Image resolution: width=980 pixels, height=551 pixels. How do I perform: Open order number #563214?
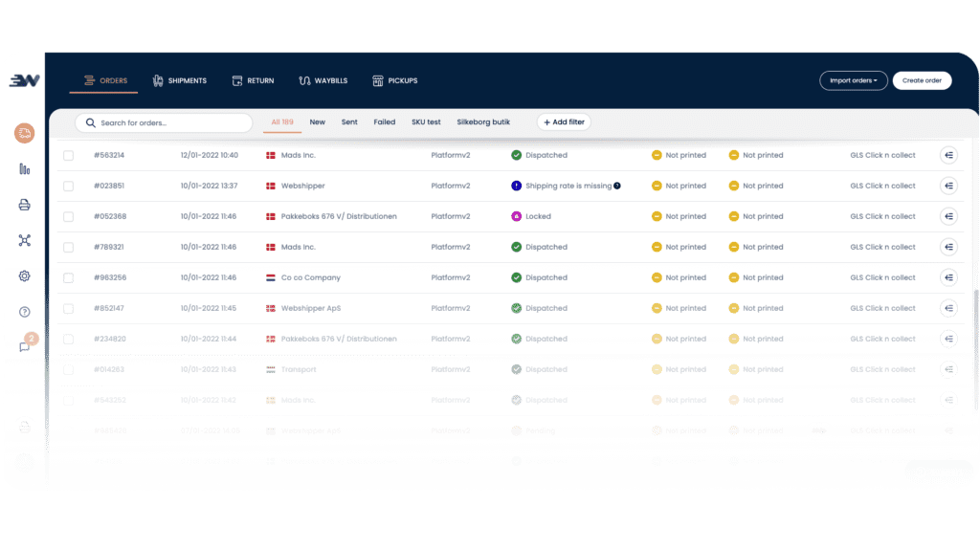tap(109, 155)
